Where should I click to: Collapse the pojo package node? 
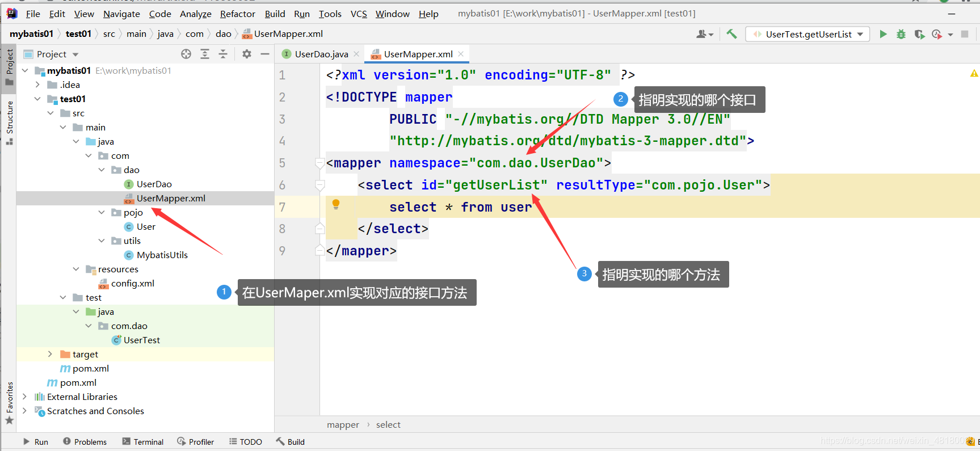(x=102, y=212)
